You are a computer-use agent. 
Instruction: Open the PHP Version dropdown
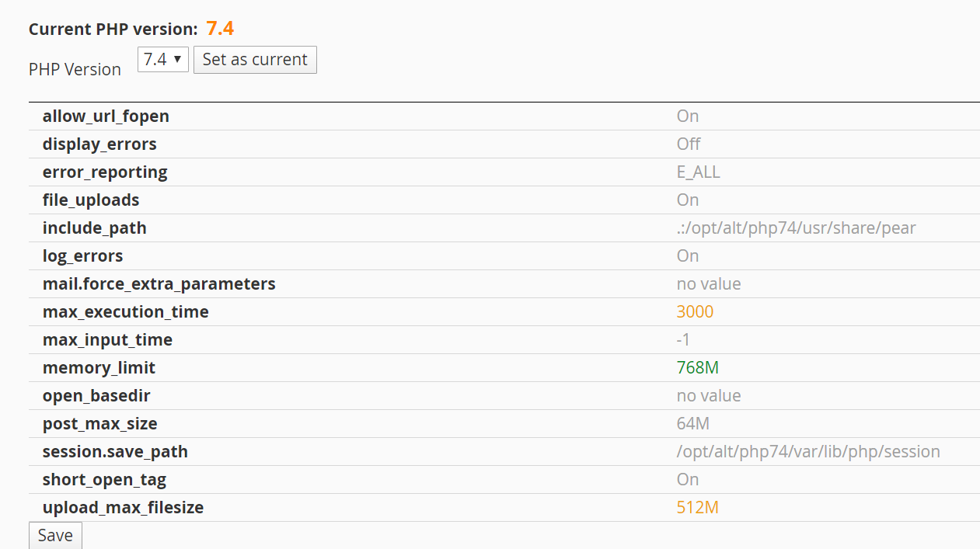point(162,60)
